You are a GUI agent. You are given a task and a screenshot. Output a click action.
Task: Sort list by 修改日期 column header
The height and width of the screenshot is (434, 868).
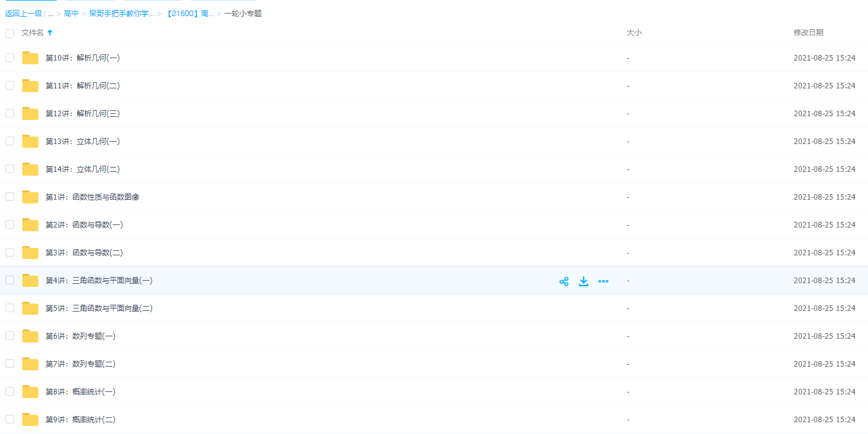point(808,33)
